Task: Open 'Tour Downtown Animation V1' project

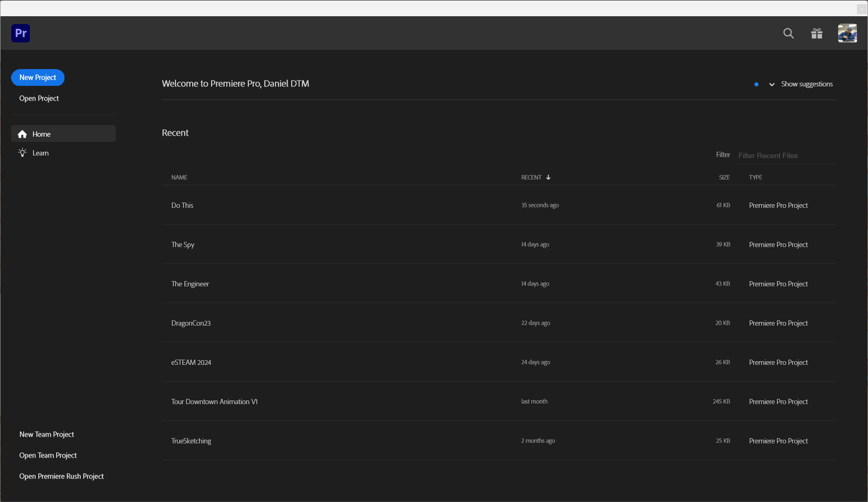Action: [499, 401]
